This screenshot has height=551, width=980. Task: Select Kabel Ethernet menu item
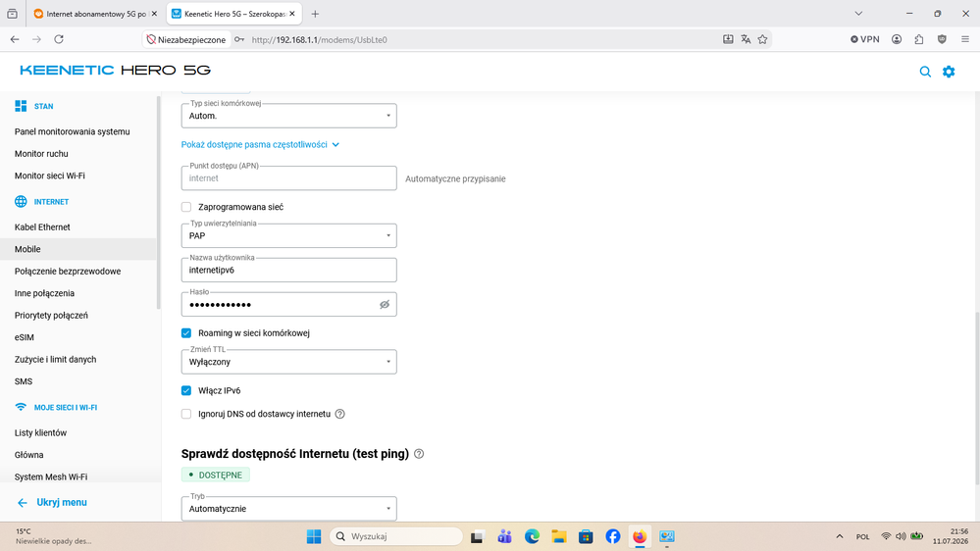click(42, 226)
